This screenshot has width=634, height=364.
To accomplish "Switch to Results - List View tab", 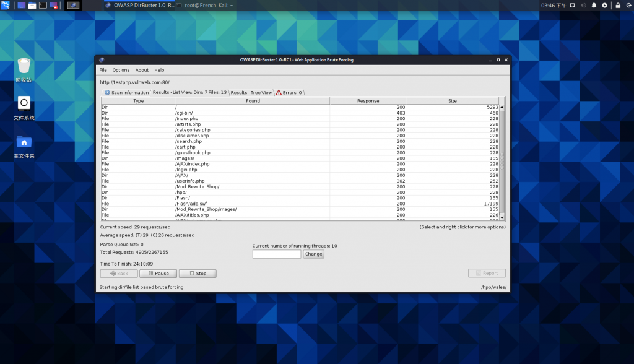I will coord(189,92).
